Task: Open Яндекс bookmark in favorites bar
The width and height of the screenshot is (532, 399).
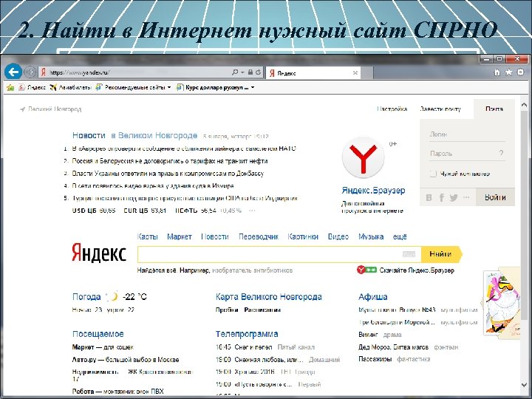Action: pyautogui.click(x=33, y=87)
